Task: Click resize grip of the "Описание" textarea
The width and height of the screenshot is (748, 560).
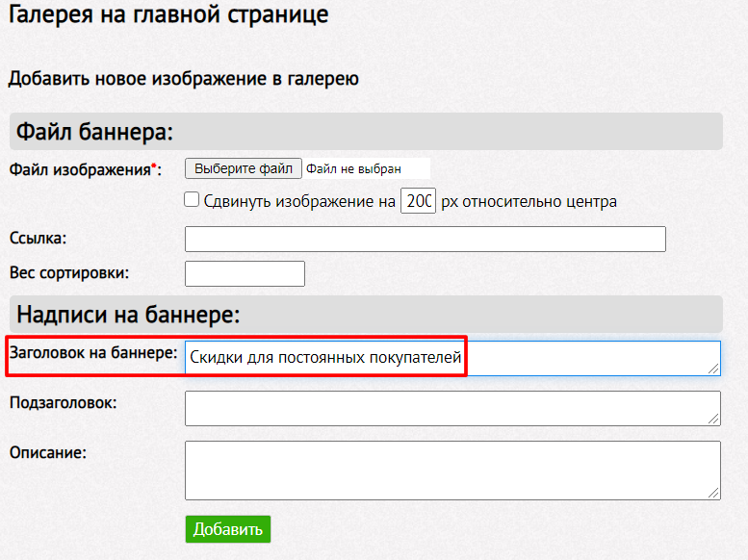Action: [713, 493]
